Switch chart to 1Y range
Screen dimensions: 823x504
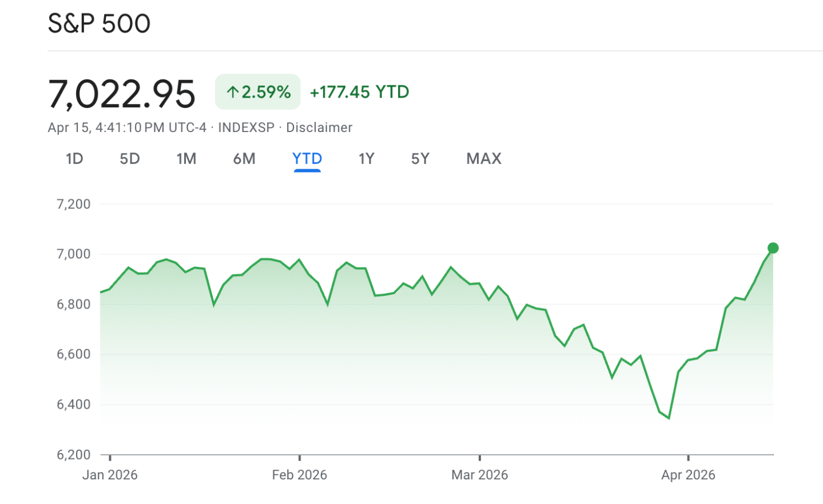(x=367, y=159)
